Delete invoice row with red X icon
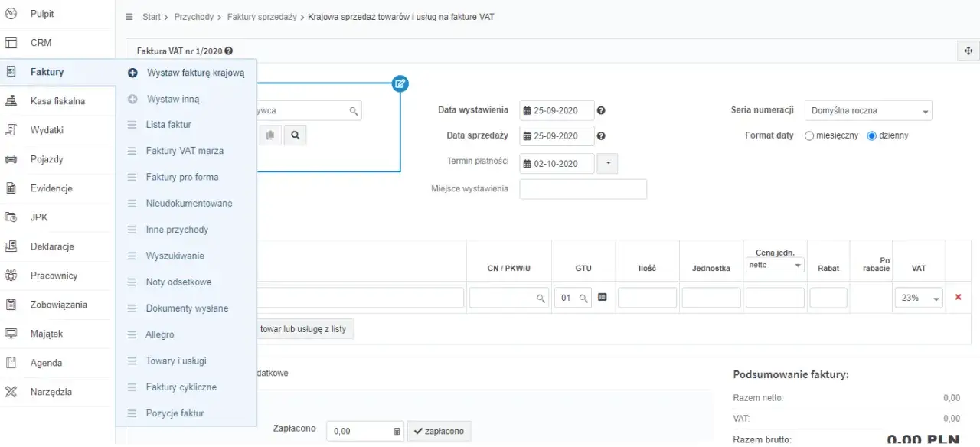The width and height of the screenshot is (980, 447). (x=958, y=297)
